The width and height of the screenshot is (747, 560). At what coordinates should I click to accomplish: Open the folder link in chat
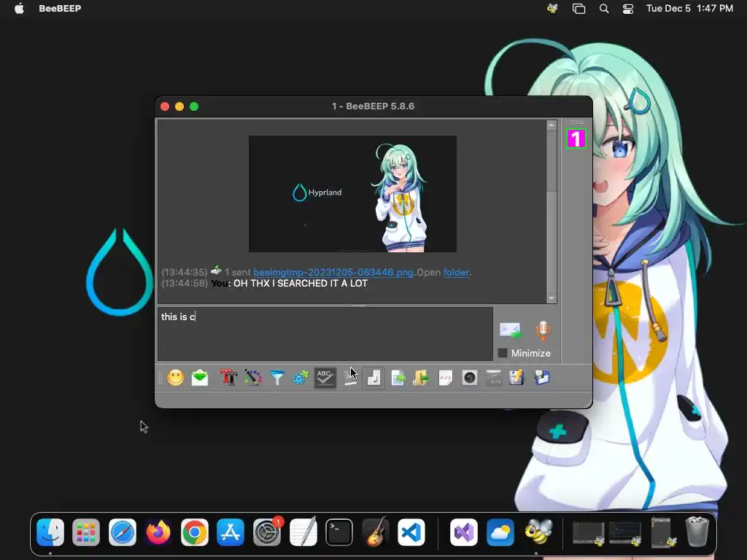tap(456, 273)
